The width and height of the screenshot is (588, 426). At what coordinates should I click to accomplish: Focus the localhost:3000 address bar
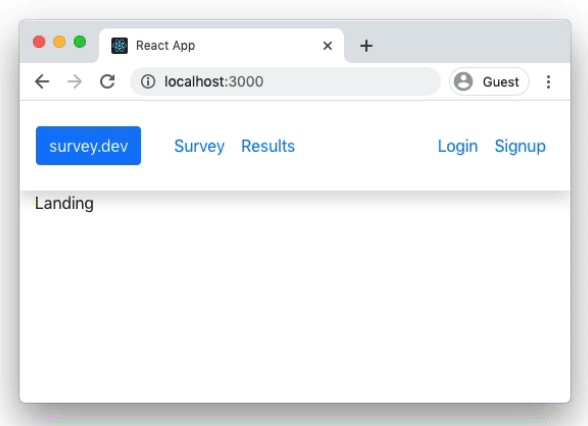click(285, 81)
